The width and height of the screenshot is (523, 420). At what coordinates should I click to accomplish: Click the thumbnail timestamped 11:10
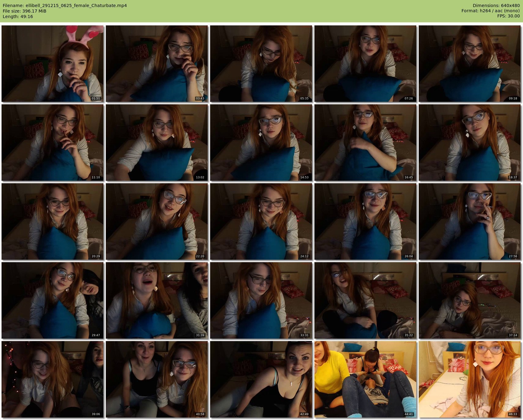coord(53,143)
